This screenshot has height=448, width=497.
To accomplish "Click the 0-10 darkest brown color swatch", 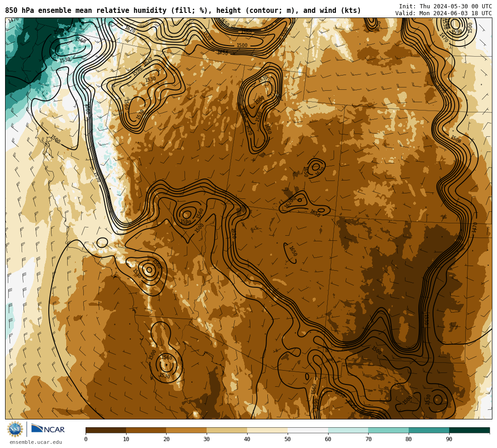I will coord(106,430).
